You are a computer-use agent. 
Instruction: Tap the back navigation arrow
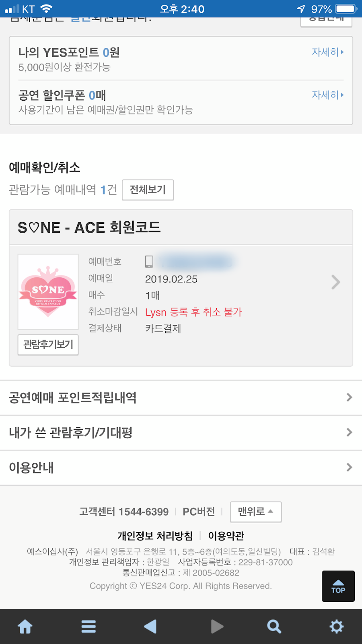(150, 626)
